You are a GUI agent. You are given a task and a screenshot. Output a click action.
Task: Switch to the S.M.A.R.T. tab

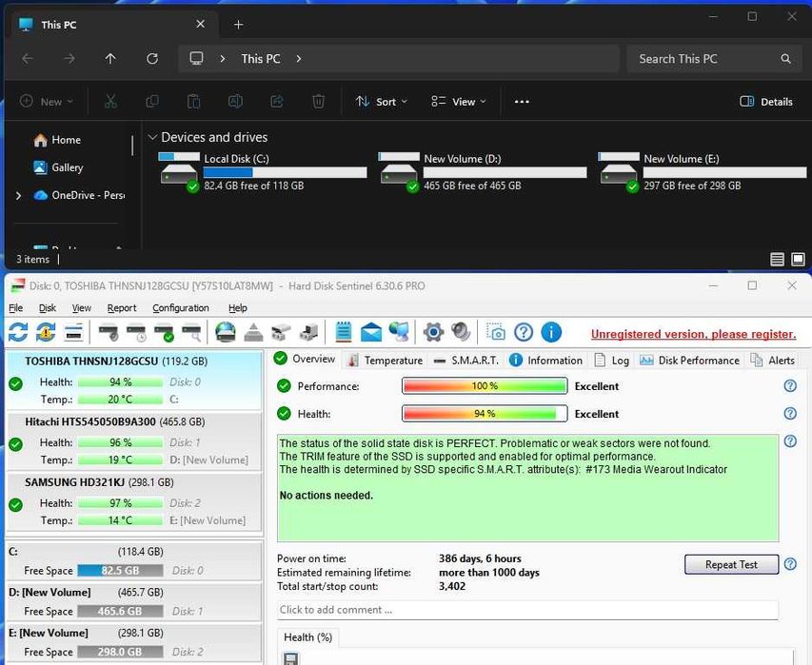pyautogui.click(x=465, y=361)
